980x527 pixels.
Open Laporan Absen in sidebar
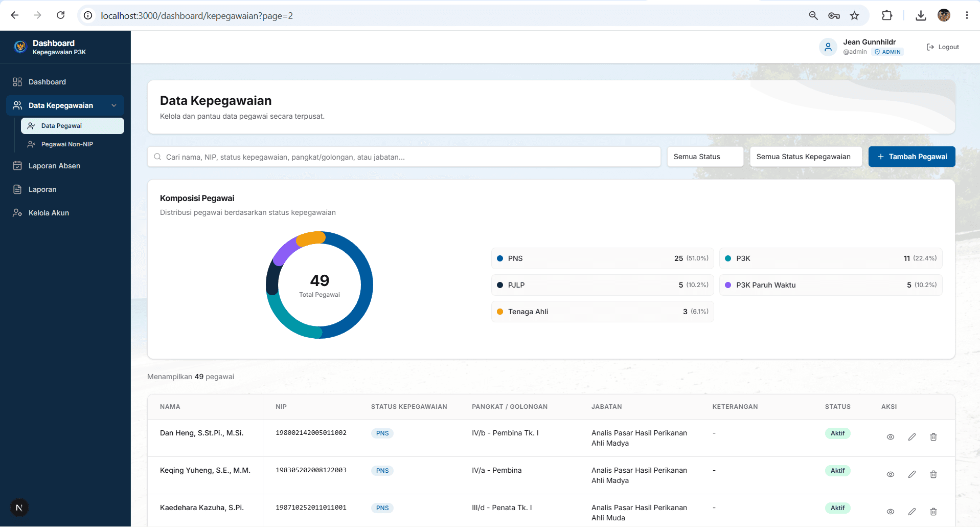point(65,166)
